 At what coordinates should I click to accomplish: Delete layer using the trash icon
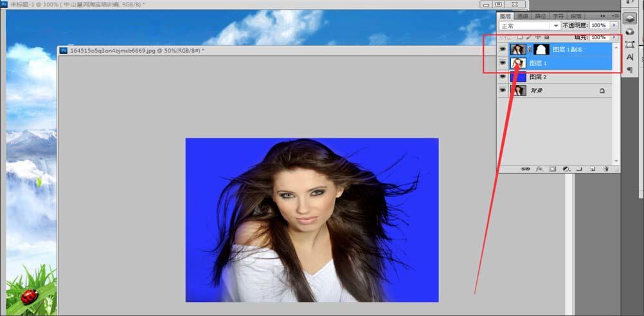(605, 169)
